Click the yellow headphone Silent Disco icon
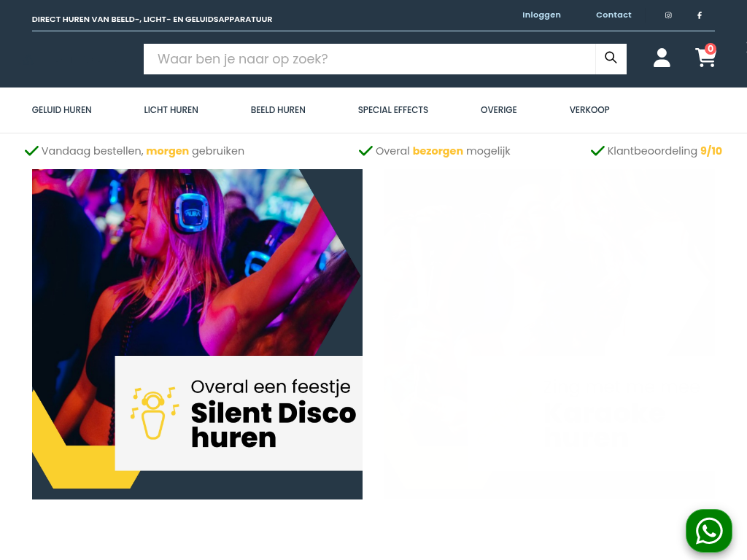747x560 pixels. pos(154,413)
